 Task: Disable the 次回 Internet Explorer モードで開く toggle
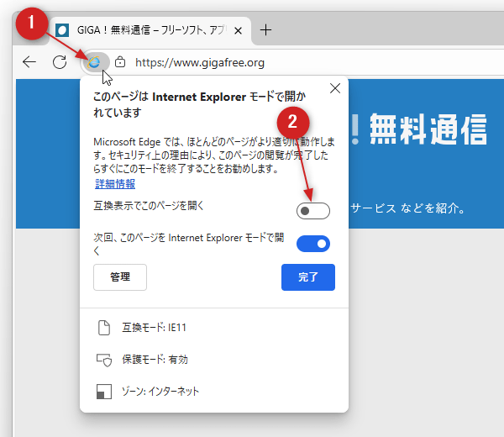click(x=313, y=244)
